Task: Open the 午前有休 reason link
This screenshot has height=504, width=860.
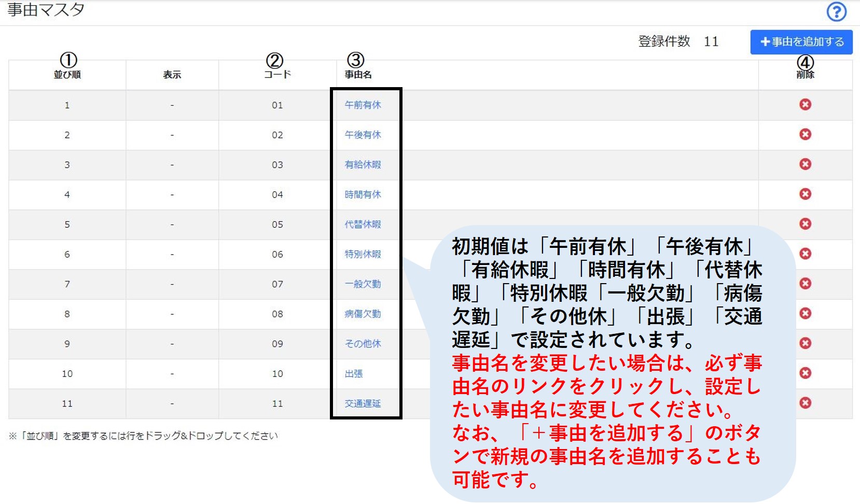Action: tap(363, 105)
